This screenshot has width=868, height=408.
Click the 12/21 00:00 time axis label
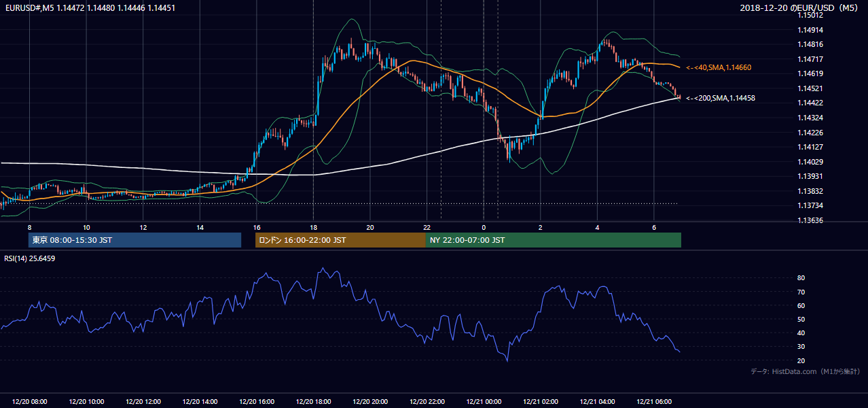click(484, 402)
